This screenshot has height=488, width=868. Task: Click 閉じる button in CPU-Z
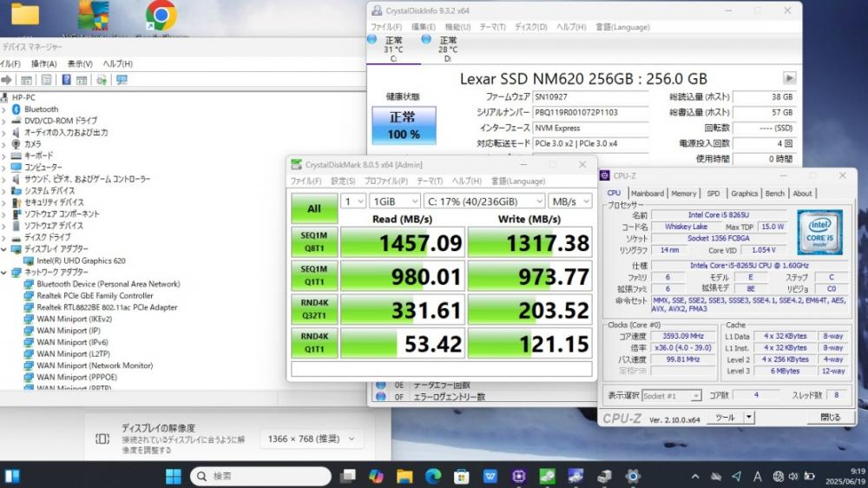click(830, 418)
